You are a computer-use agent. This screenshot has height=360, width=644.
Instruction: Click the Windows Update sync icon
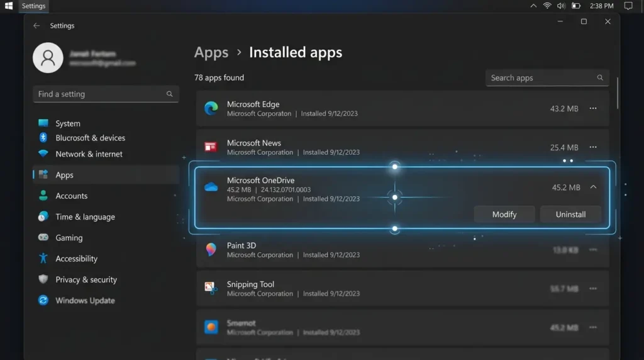pos(43,300)
